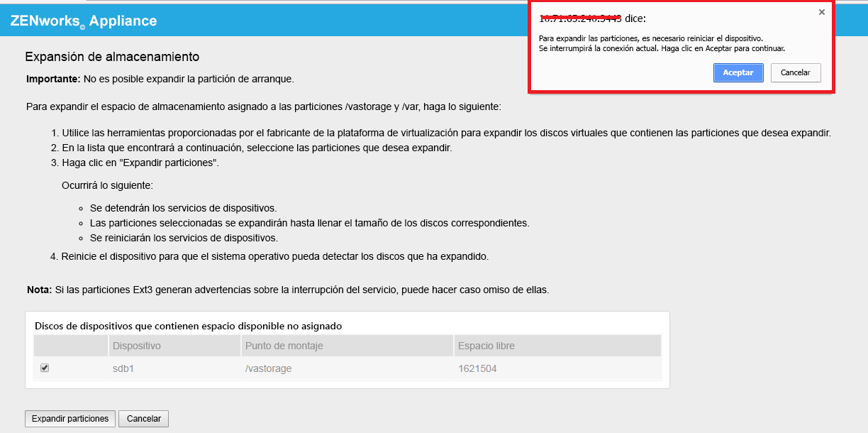Image resolution: width=868 pixels, height=433 pixels.
Task: Click the Expansión de almacenamiento heading
Action: click(x=112, y=56)
